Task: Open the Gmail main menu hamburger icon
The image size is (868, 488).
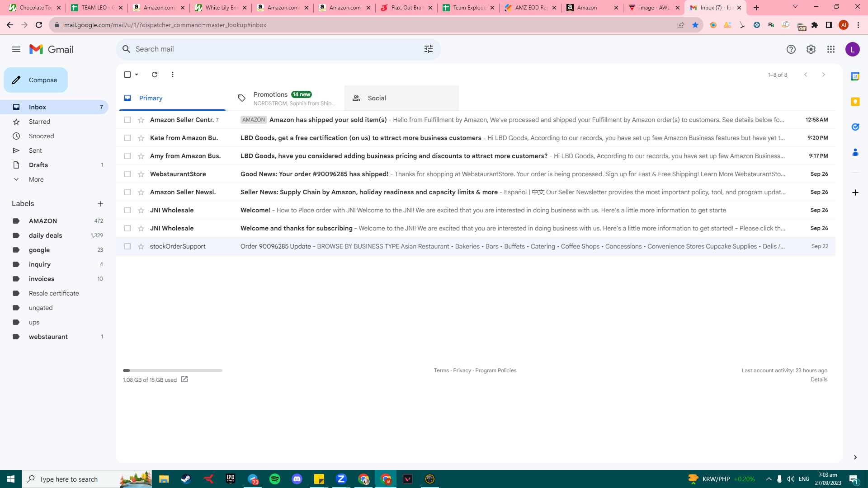Action: (16, 49)
